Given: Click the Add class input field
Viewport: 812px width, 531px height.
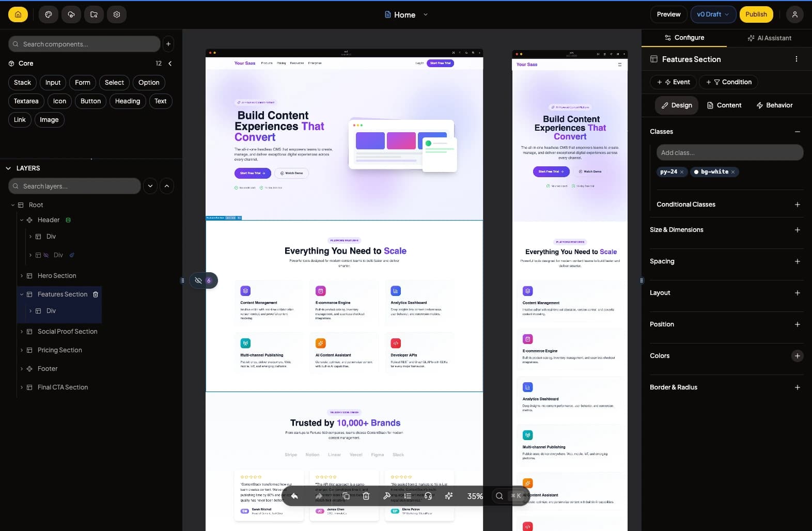Looking at the screenshot, I should pos(729,152).
